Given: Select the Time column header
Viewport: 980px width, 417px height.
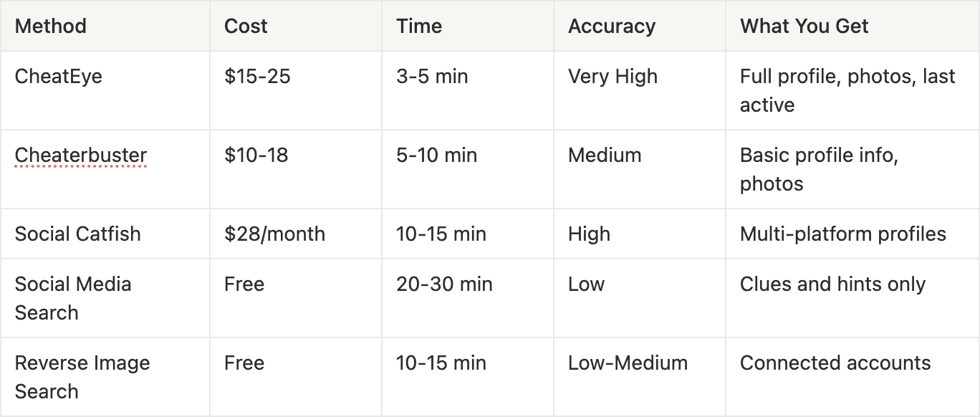Looking at the screenshot, I should tap(419, 27).
